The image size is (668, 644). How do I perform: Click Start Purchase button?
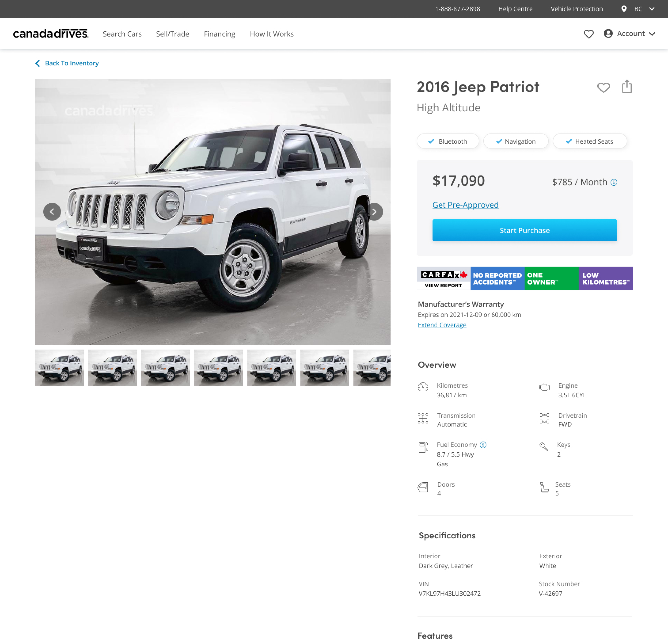coord(524,230)
